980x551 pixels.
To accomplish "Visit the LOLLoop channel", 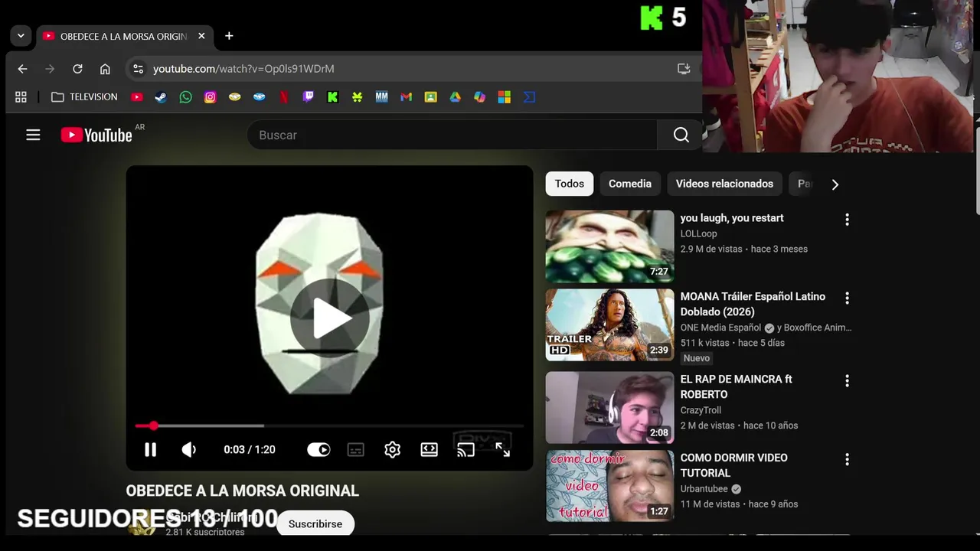I will tap(698, 233).
